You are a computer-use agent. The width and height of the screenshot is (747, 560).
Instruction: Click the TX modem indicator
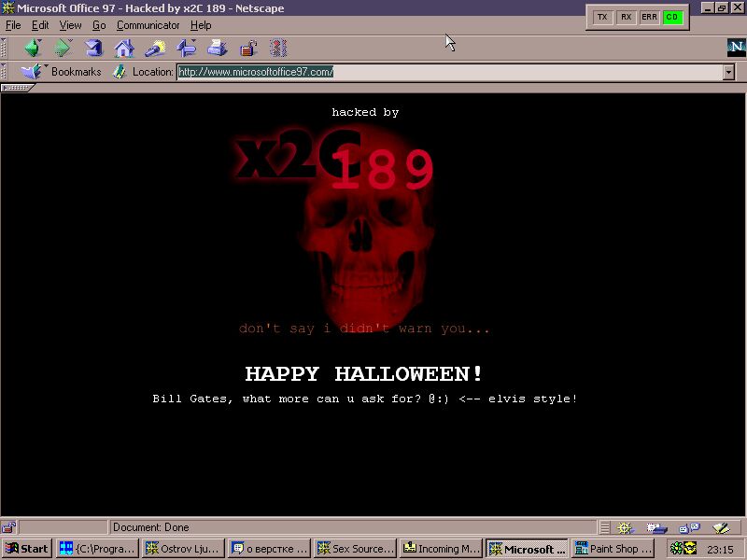pyautogui.click(x=602, y=17)
